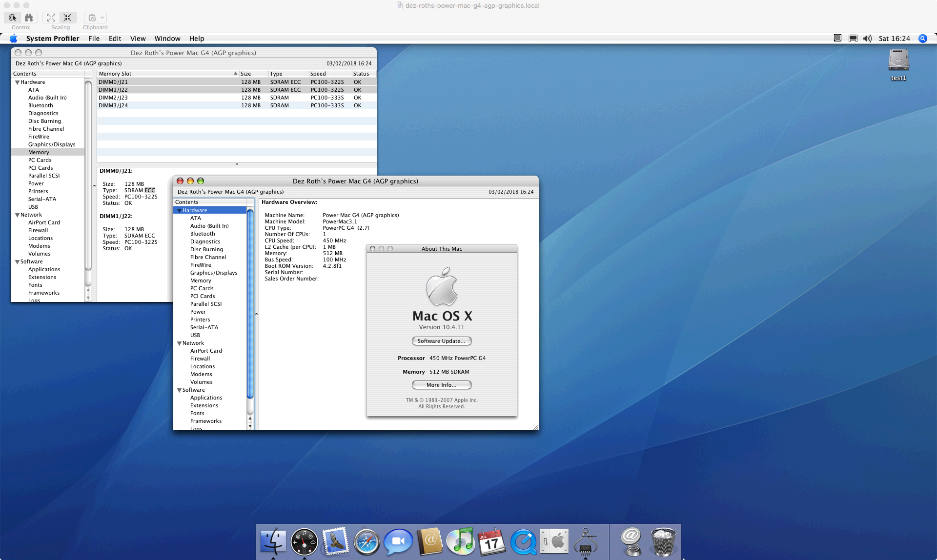The width and height of the screenshot is (937, 560).
Task: Click the front window resize grip corner
Action: 535,427
